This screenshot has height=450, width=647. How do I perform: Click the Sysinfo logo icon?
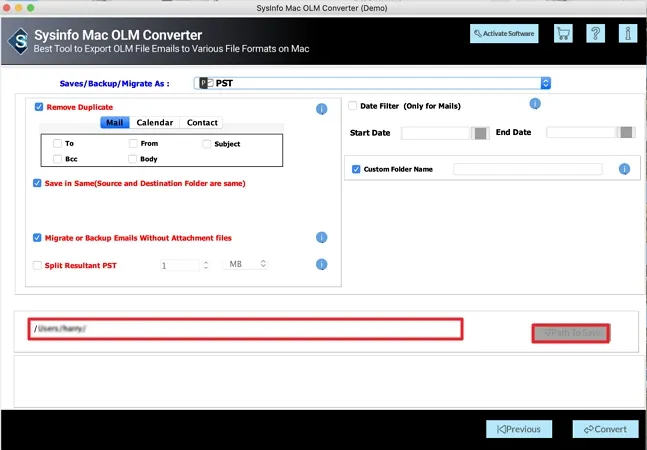(19, 41)
